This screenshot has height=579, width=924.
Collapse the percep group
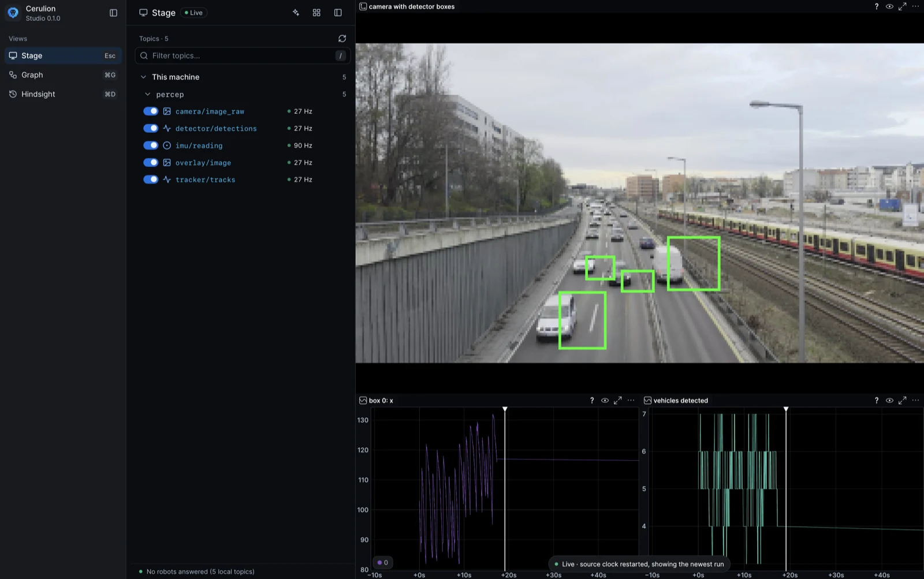coord(147,94)
